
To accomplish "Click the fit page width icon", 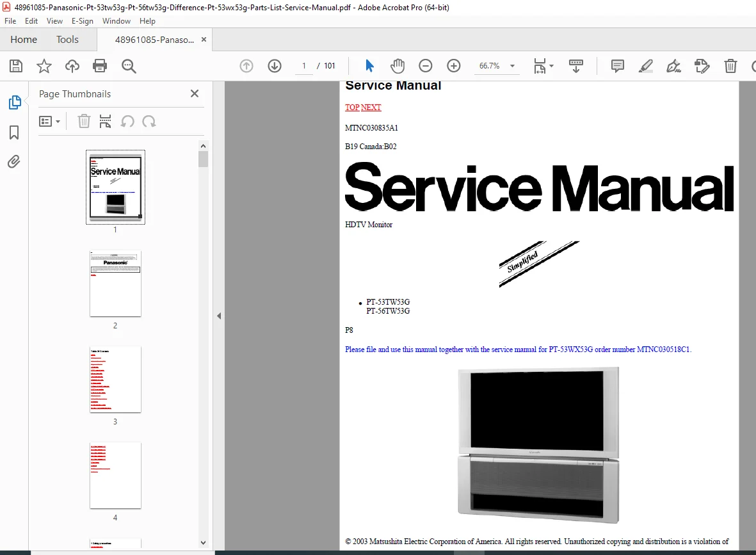I will [x=540, y=66].
